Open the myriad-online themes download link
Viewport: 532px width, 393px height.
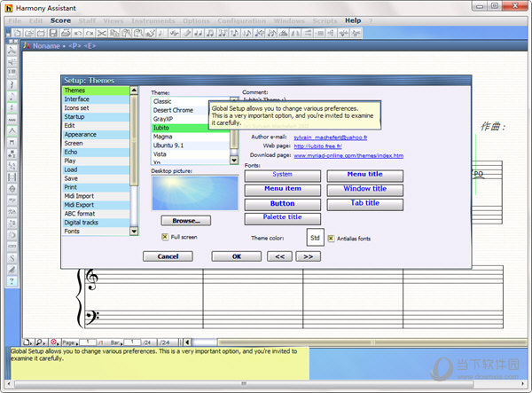(348, 155)
